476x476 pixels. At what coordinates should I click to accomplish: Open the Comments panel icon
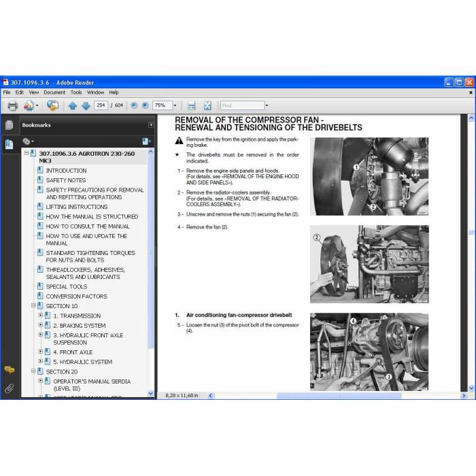9,370
